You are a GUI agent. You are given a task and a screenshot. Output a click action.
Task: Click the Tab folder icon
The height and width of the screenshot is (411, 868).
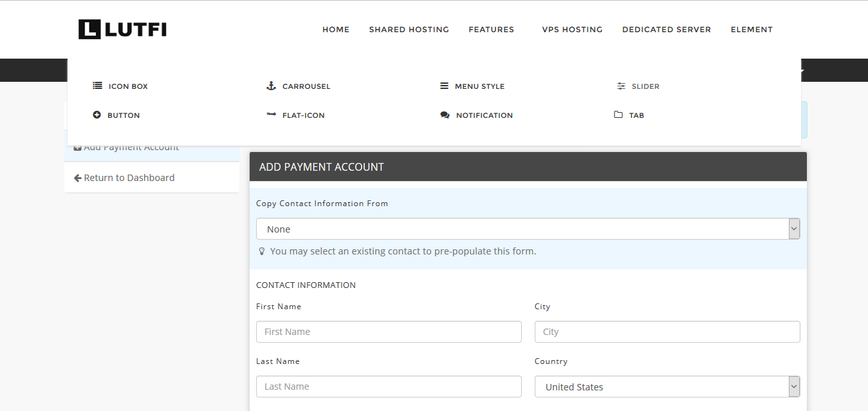(x=618, y=115)
